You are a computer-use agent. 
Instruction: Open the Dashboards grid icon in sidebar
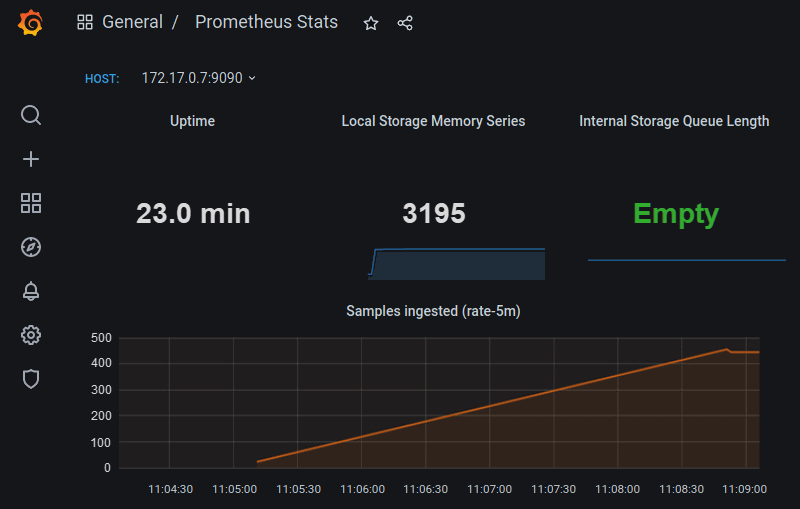tap(31, 203)
